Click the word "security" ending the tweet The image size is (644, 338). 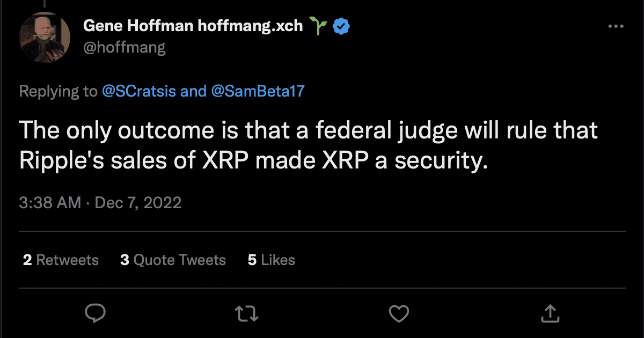440,160
